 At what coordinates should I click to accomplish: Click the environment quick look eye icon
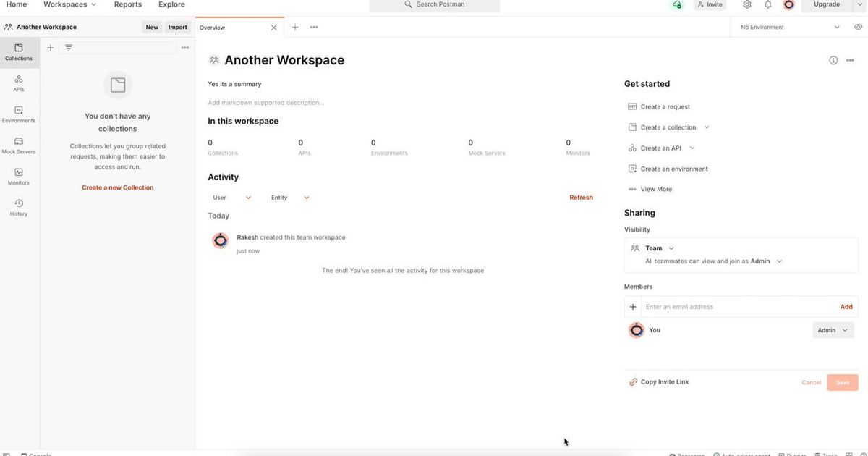tap(859, 28)
